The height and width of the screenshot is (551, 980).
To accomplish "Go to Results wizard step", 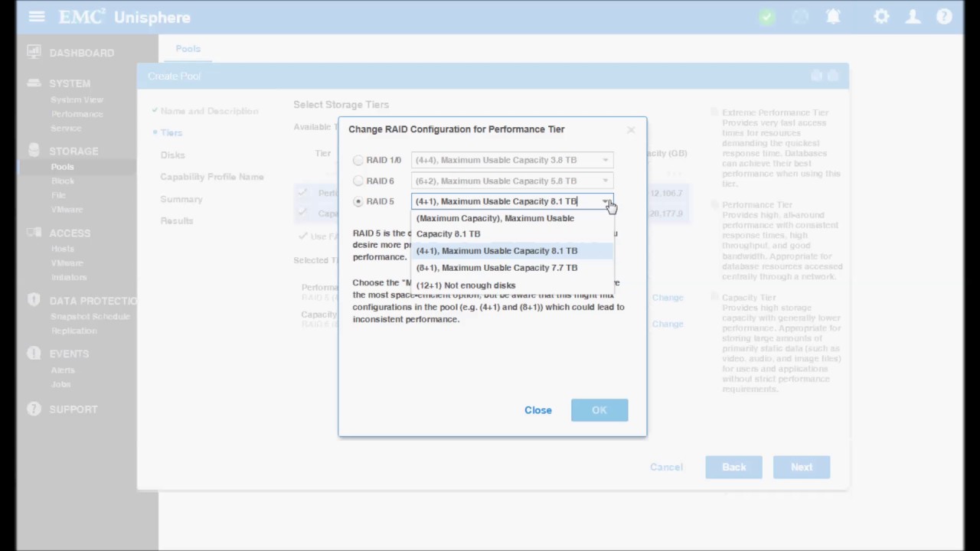I will tap(177, 220).
